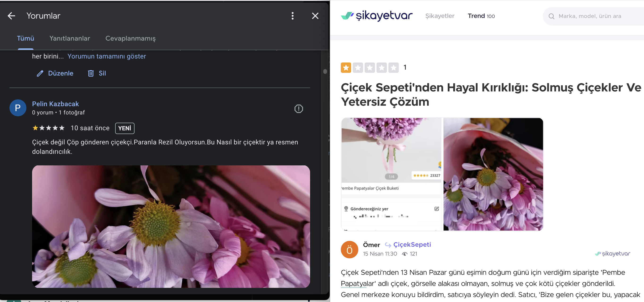644x302 pixels.
Task: Close the Yorumlar panel with X
Action: 315,16
